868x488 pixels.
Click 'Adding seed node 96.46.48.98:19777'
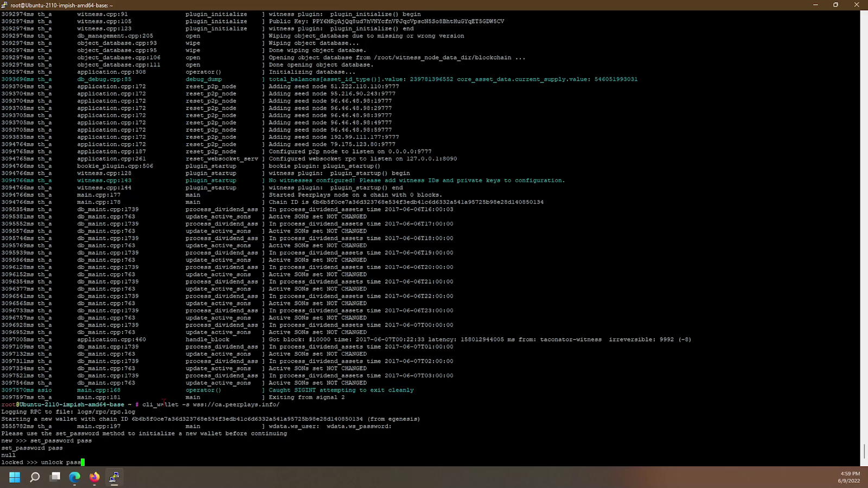coord(330,101)
